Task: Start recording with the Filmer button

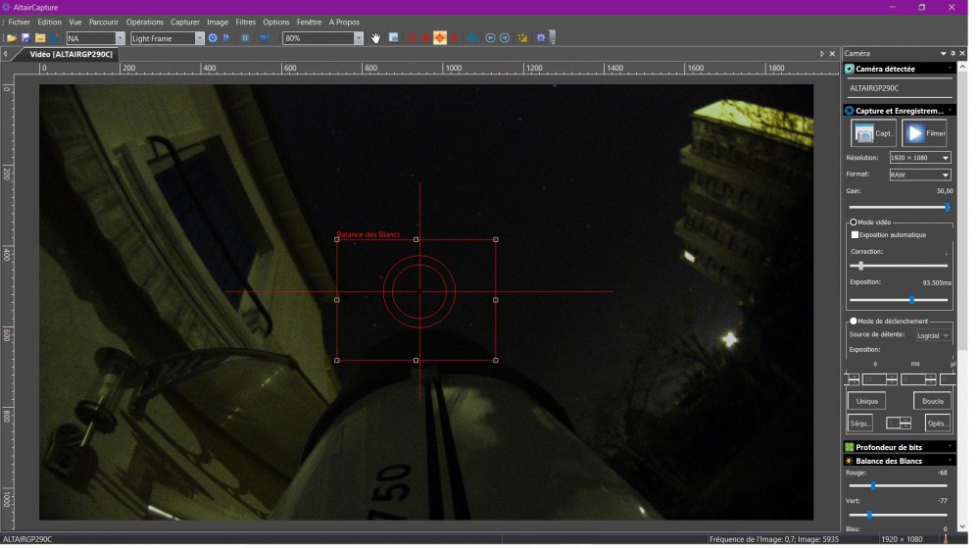Action: click(924, 133)
